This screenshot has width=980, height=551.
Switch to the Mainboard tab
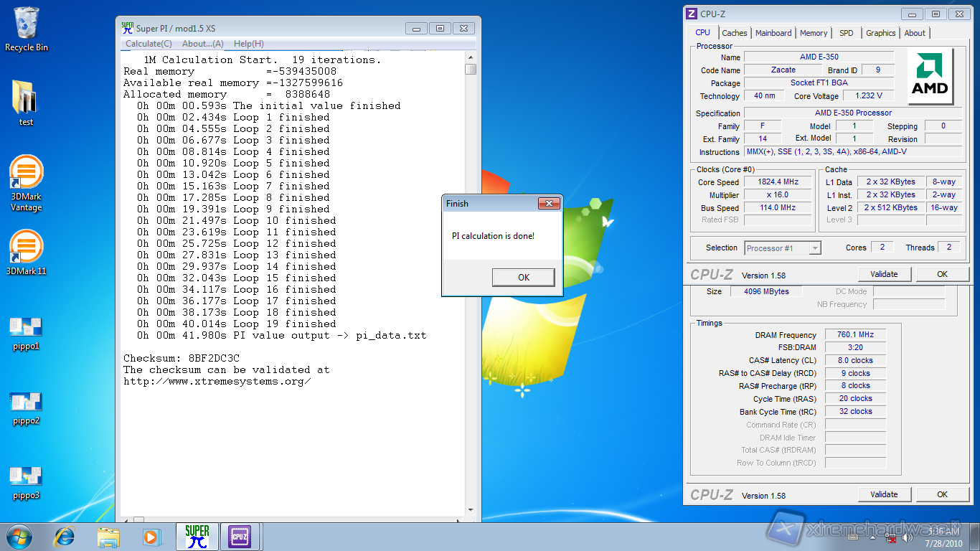(773, 33)
